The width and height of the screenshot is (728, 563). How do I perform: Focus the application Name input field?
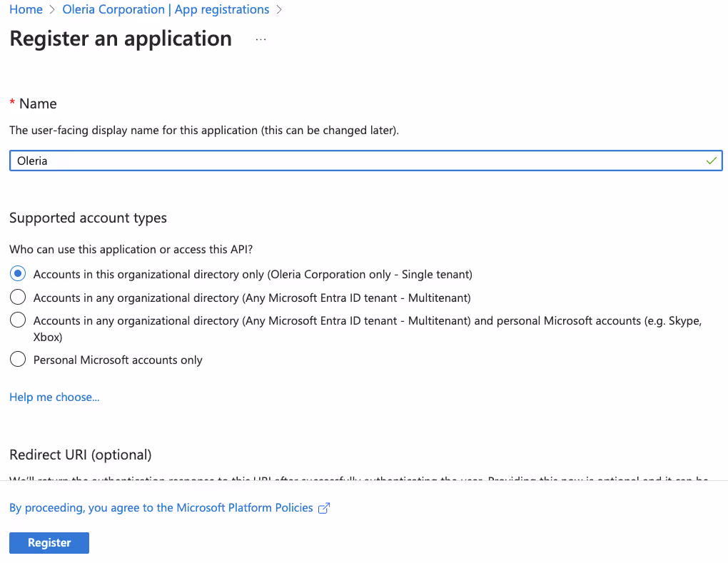pyautogui.click(x=366, y=161)
